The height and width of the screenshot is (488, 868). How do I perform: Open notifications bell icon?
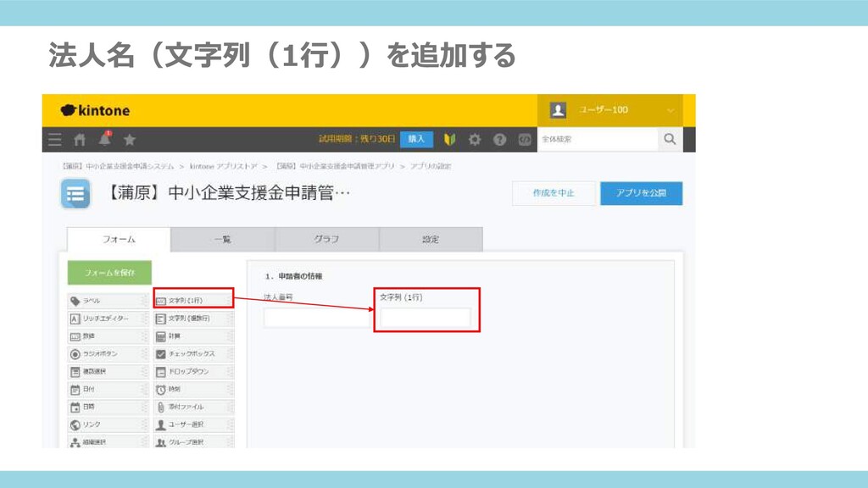coord(104,139)
